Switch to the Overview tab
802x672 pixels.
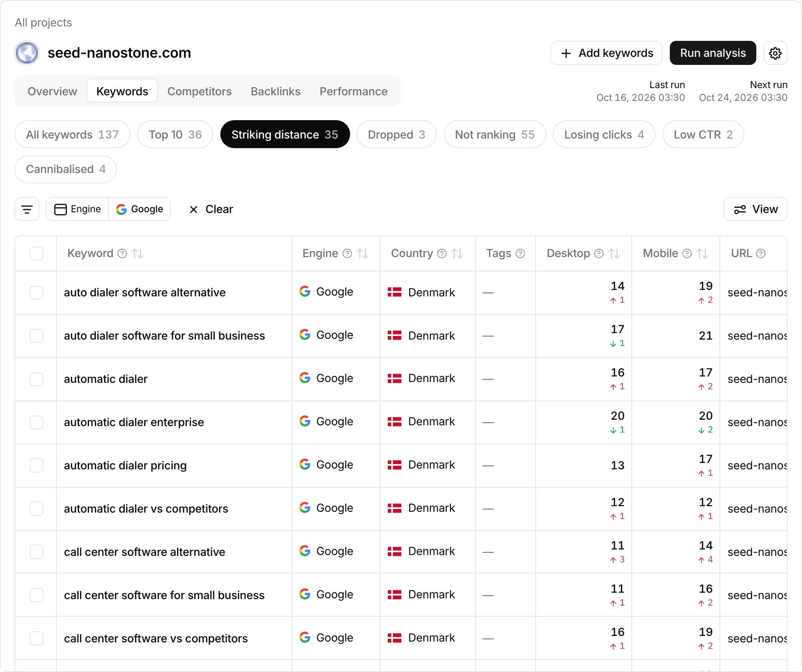[x=52, y=91]
